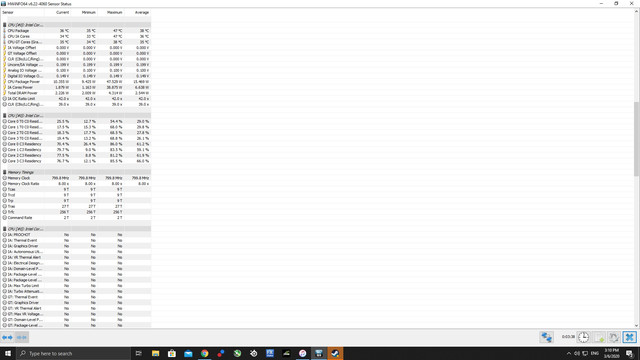Select the Core 2 T0 C0 Residency row
The width and height of the screenshot is (640, 360).
tap(76, 133)
